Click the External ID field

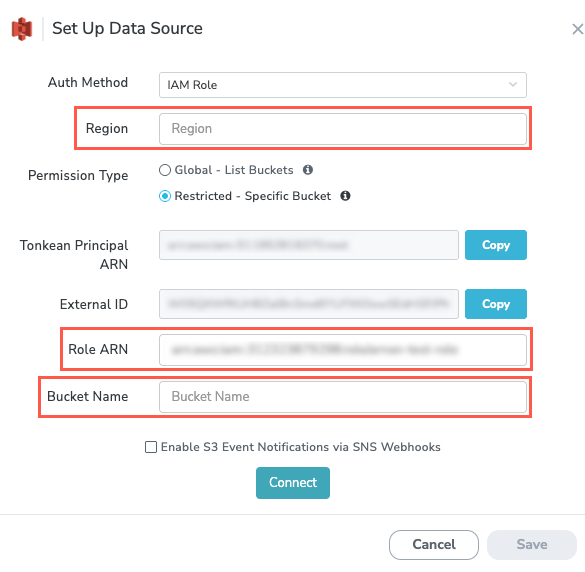pyautogui.click(x=309, y=304)
